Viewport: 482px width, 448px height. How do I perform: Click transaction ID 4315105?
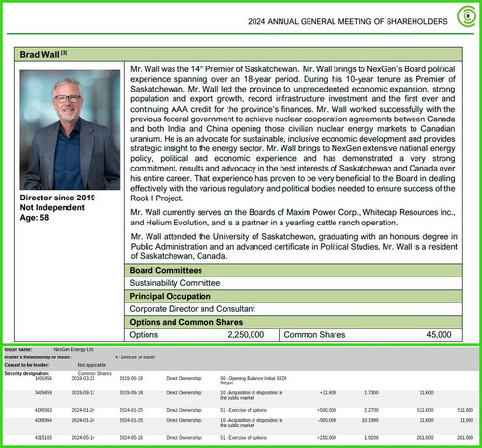click(43, 438)
